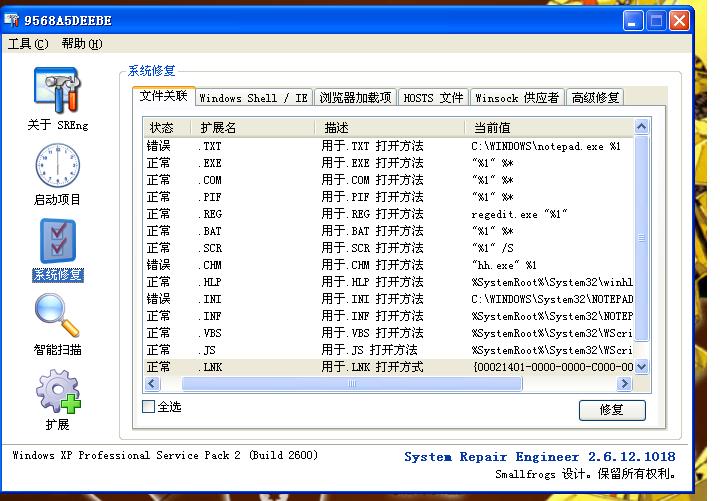Click the vertical scrollbar thumb
Screen dimensions: 720x501
pyautogui.click(x=641, y=238)
